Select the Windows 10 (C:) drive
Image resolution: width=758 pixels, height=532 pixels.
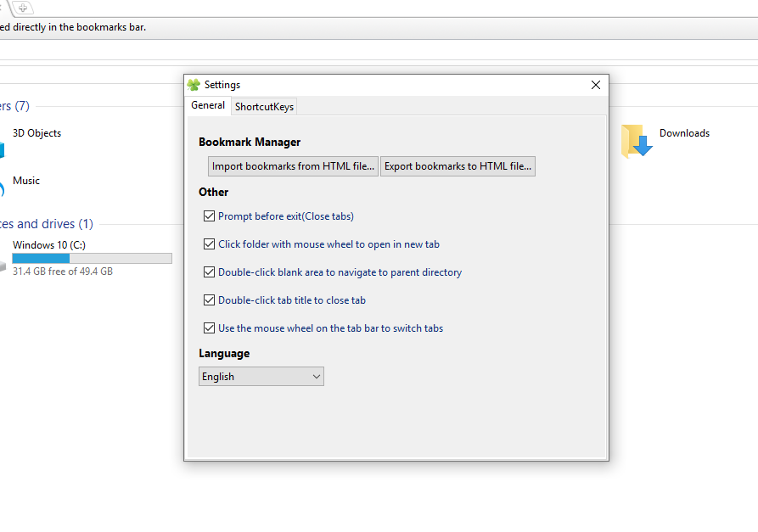(x=48, y=245)
